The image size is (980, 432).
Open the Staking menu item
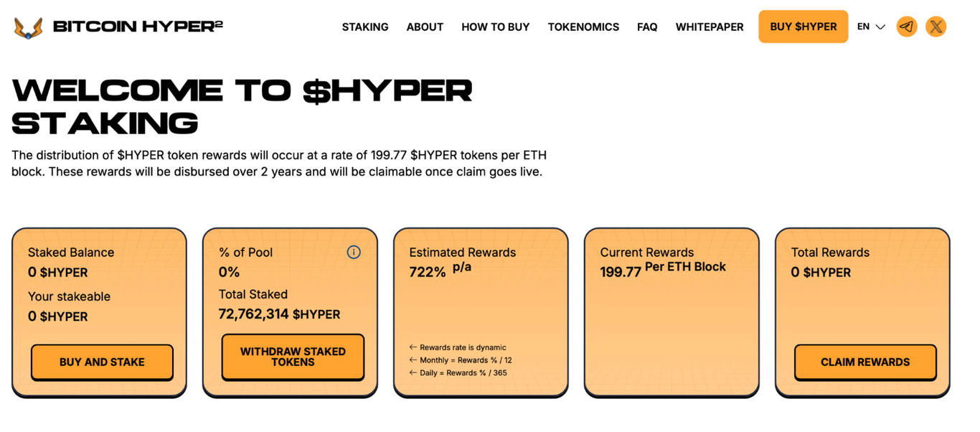(x=365, y=27)
